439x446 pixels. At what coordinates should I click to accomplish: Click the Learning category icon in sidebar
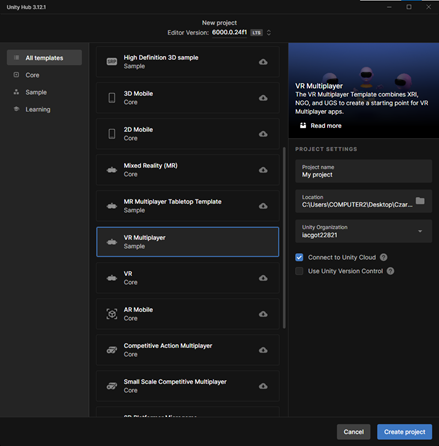point(16,109)
